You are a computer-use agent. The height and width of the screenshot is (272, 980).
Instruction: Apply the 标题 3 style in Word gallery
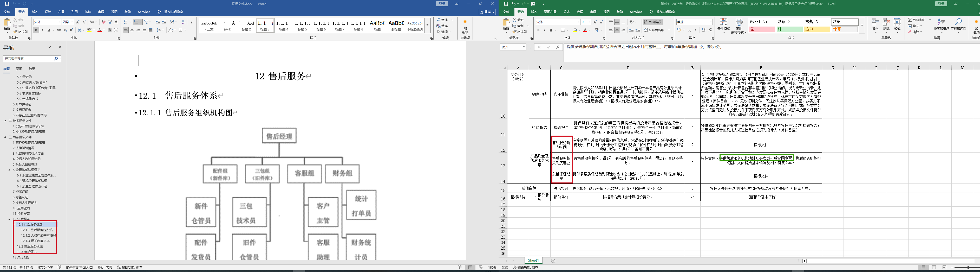click(265, 25)
